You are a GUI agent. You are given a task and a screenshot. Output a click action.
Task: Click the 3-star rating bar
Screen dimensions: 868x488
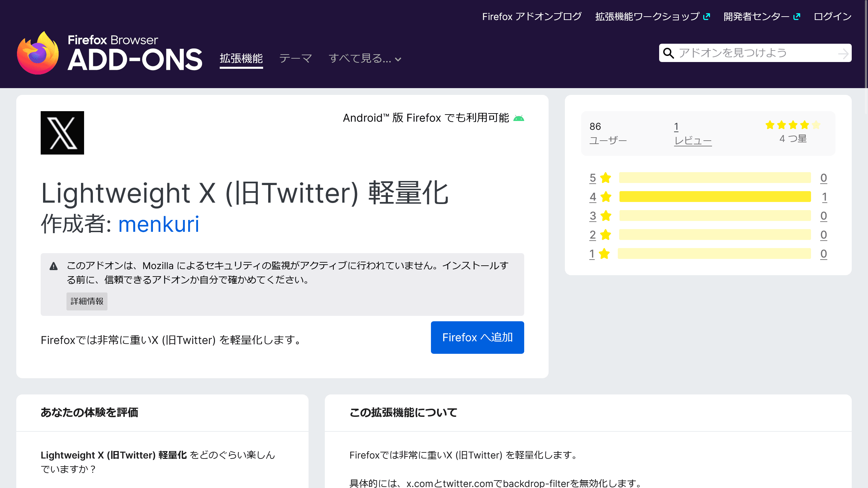click(x=715, y=216)
